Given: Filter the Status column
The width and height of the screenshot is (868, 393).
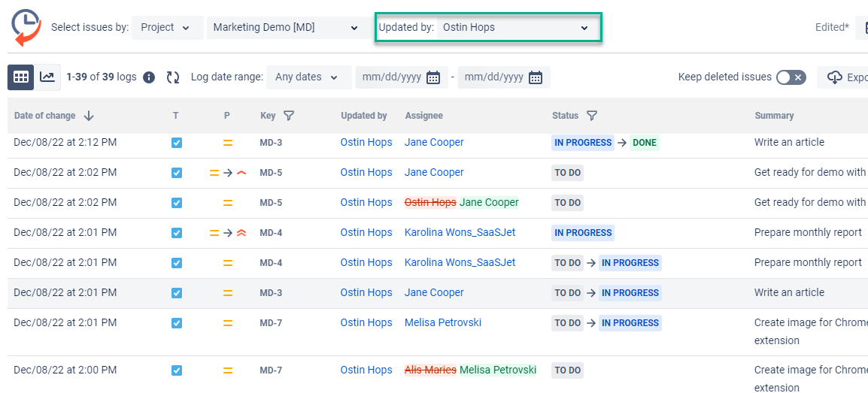Looking at the screenshot, I should [592, 116].
